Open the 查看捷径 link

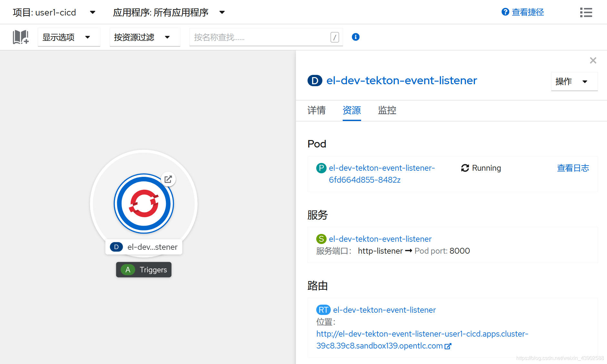pyautogui.click(x=528, y=12)
